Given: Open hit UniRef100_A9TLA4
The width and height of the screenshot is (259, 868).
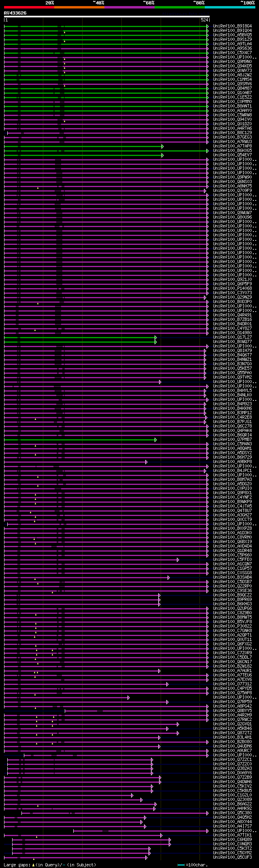Looking at the screenshot, I should click(232, 44).
